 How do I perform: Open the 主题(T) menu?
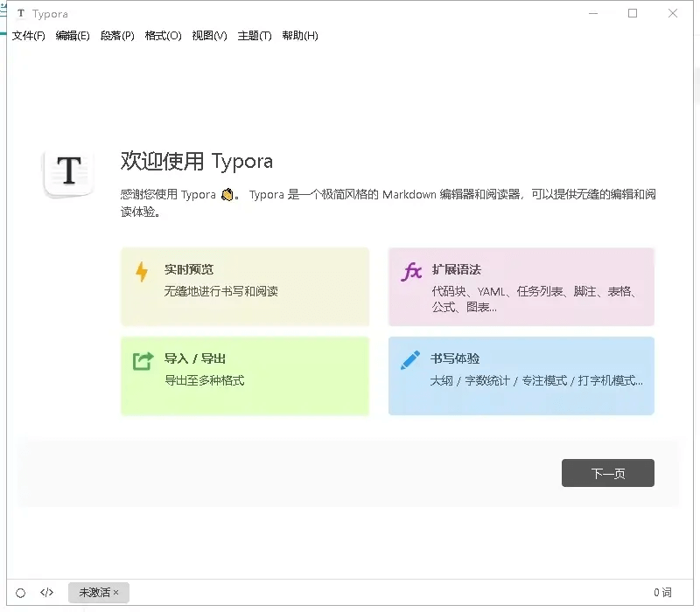(x=255, y=36)
